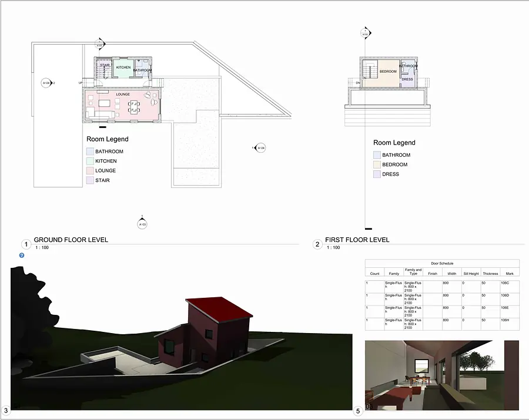This screenshot has width=529, height=420.
Task: Click the Room Legend heading on first floor plan
Action: (x=394, y=143)
